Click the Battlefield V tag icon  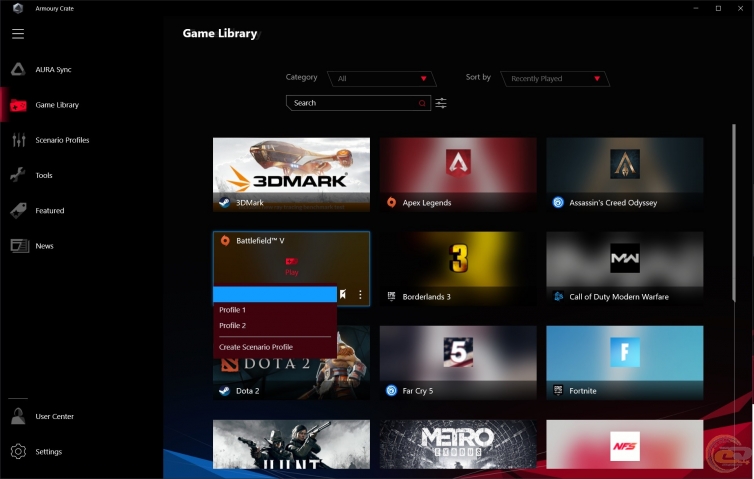(342, 294)
